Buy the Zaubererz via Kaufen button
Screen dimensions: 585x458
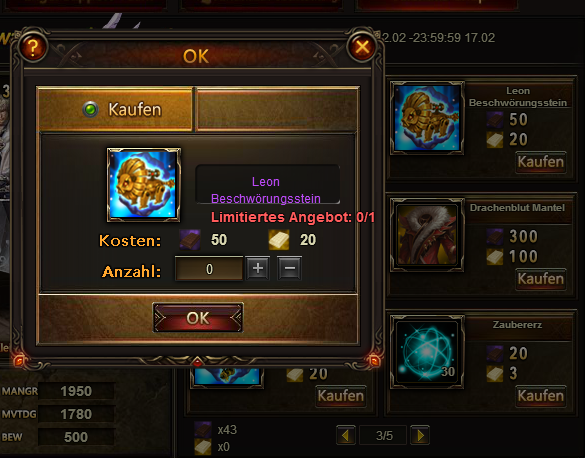541,396
